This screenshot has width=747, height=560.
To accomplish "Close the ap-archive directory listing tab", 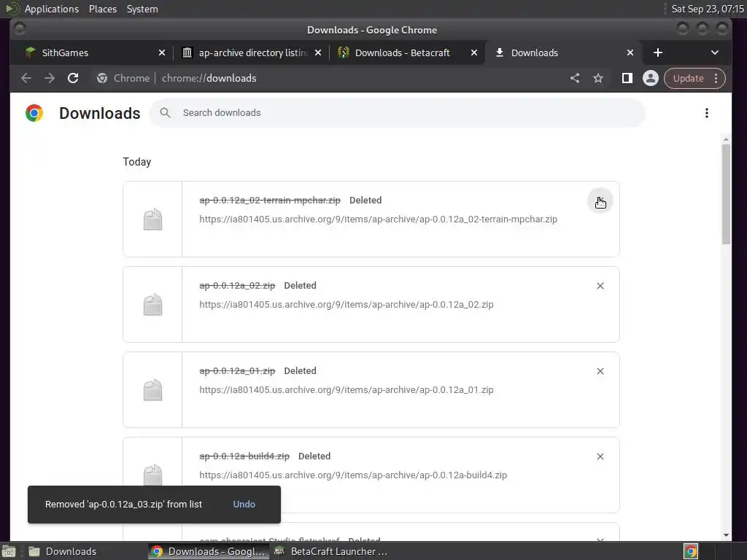I will [x=318, y=52].
